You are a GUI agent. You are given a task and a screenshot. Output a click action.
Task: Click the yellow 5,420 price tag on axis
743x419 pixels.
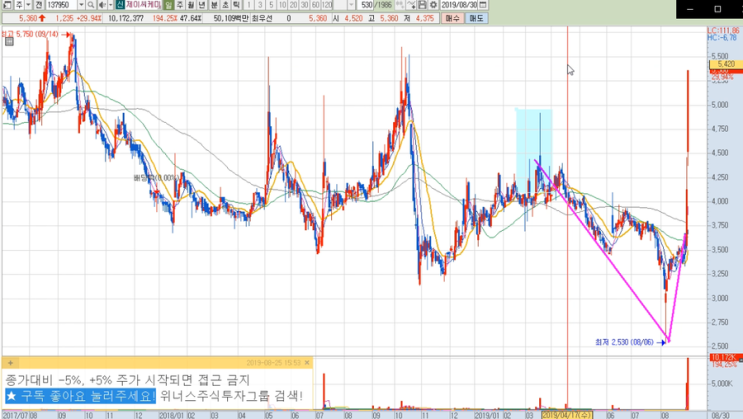point(725,64)
